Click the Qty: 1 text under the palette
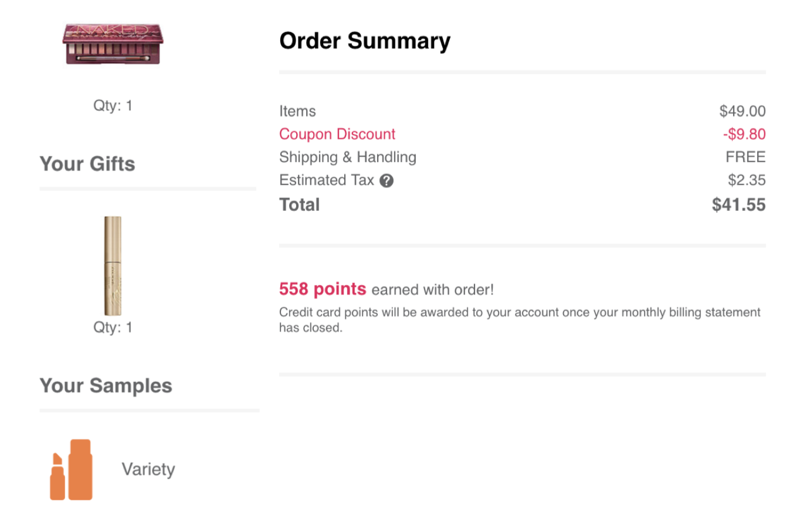This screenshot has height=532, width=787. click(113, 105)
